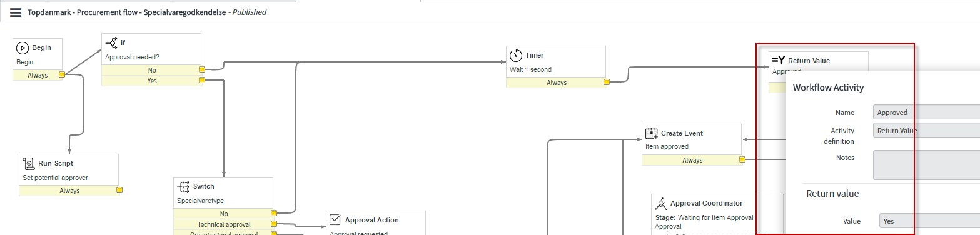The image size is (980, 235).
Task: Click the Approval Coordinator activity title
Action: pyautogui.click(x=706, y=203)
